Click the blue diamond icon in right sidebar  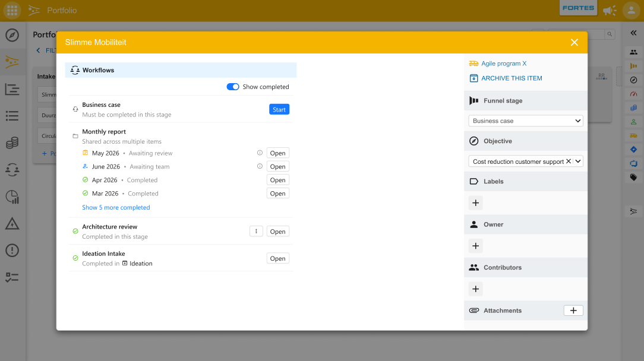pos(633,150)
